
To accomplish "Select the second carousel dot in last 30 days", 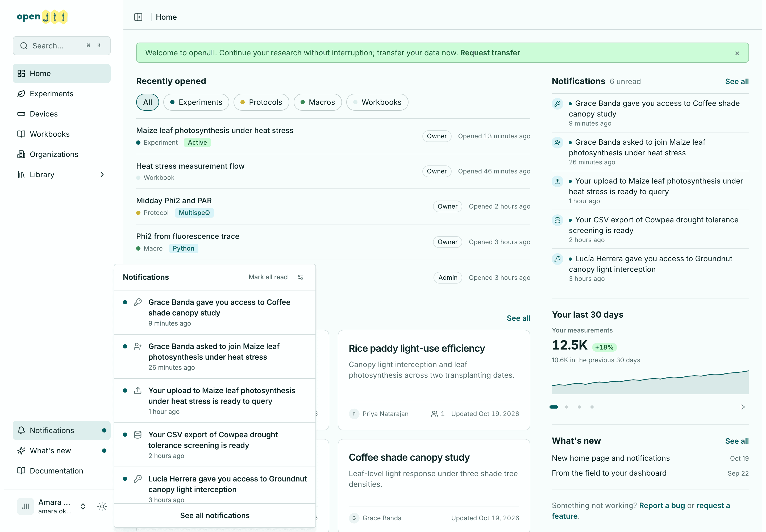I will (566, 407).
